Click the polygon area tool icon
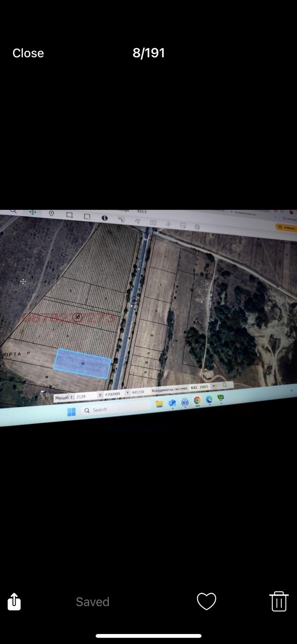 coord(137,221)
